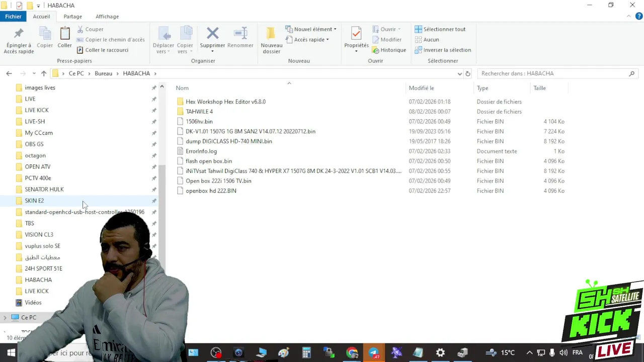Click Coller le raccourci
The height and width of the screenshot is (362, 644).
(x=103, y=50)
